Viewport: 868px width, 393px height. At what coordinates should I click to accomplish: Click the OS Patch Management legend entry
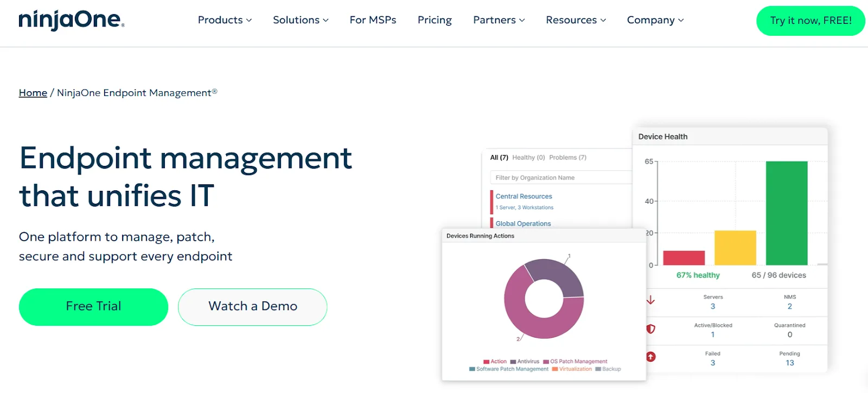pos(575,362)
